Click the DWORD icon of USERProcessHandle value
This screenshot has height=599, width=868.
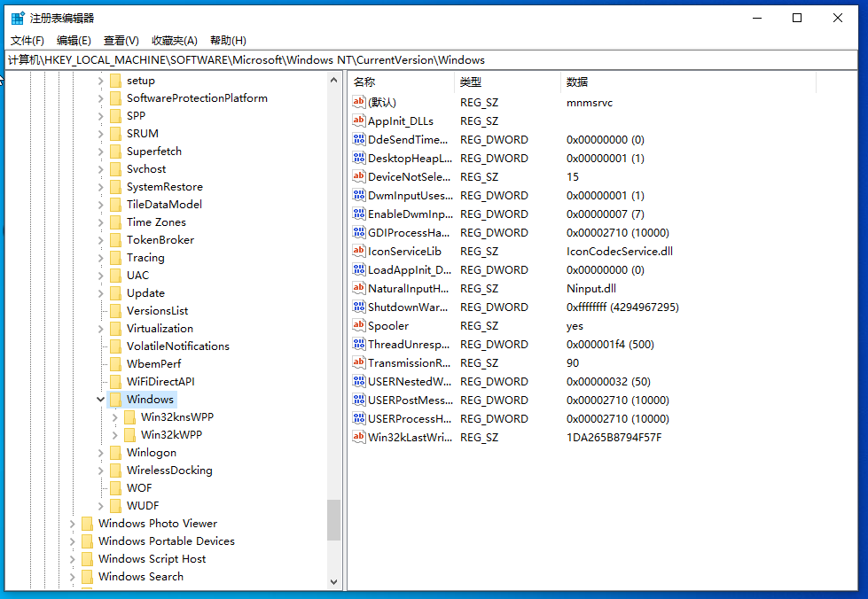[x=359, y=419]
